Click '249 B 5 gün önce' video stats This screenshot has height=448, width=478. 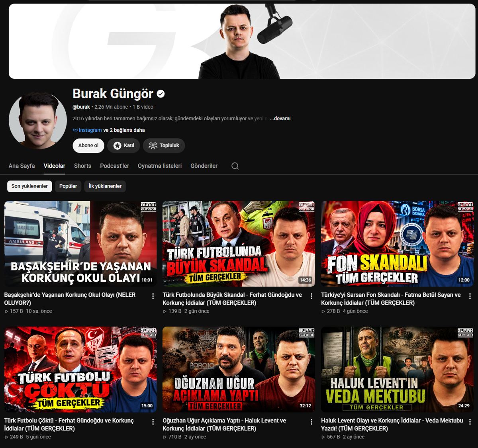coord(27,437)
